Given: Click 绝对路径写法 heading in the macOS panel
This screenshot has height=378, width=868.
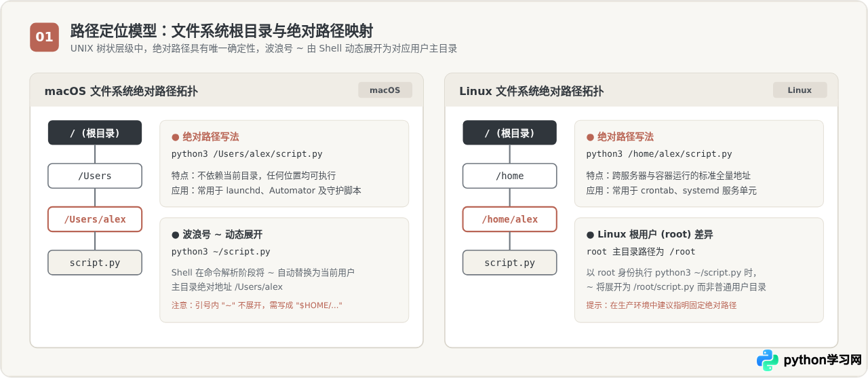Looking at the screenshot, I should pos(205,137).
